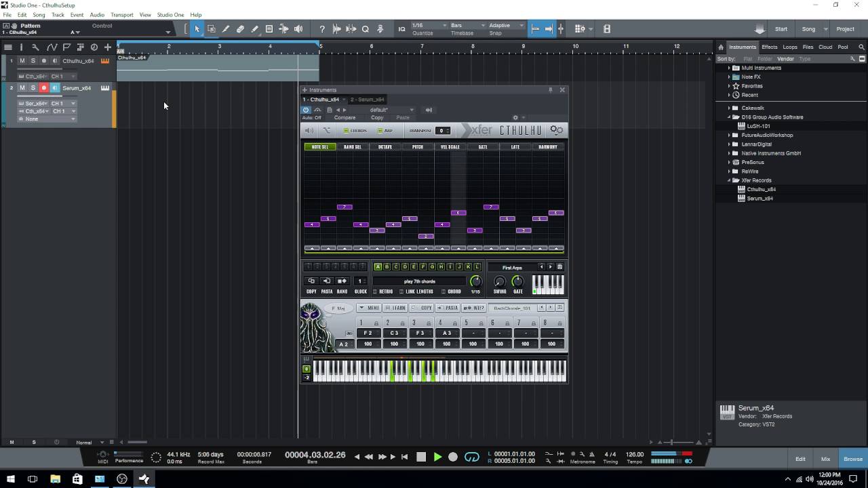Screen dimensions: 868x488
Task: Select the Eraser tool
Action: tap(240, 29)
